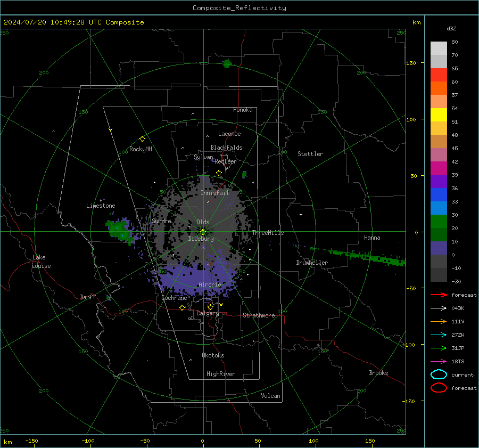
Task: Click the 'Lake Louise' label
Action: point(42,262)
